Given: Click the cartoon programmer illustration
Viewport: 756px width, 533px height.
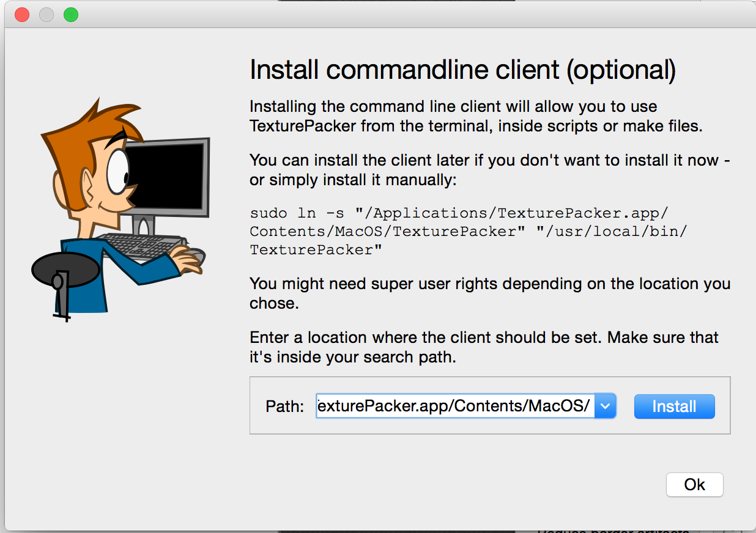Looking at the screenshot, I should 120,209.
